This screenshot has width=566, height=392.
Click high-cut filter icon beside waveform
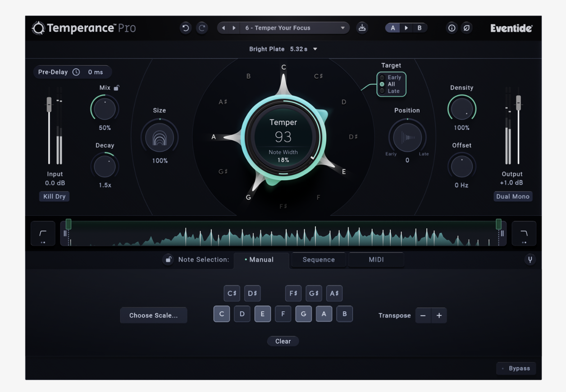pos(524,233)
